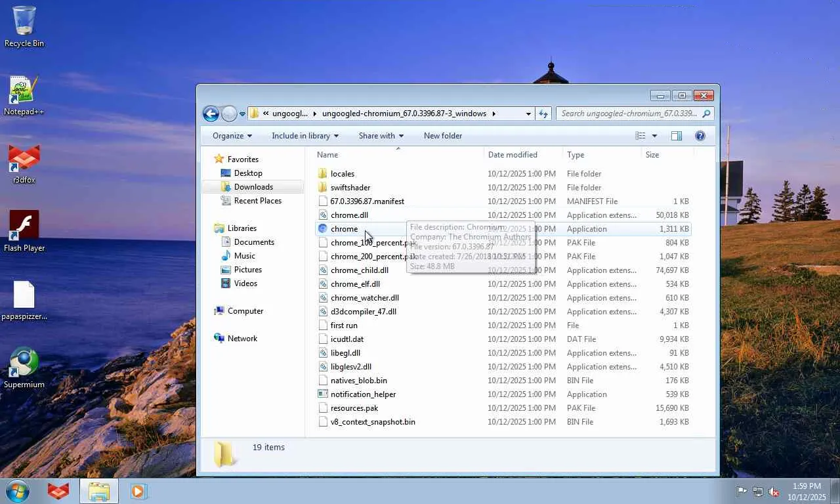Expand path arrow after ungoogled-chromium_67.0.3396.87-3_windows
840x504 pixels.
point(494,114)
